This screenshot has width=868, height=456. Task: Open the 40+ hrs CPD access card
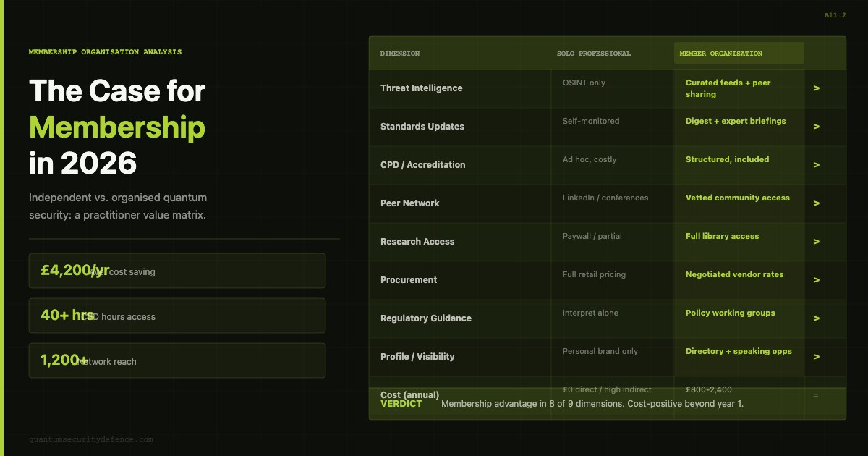tap(177, 316)
